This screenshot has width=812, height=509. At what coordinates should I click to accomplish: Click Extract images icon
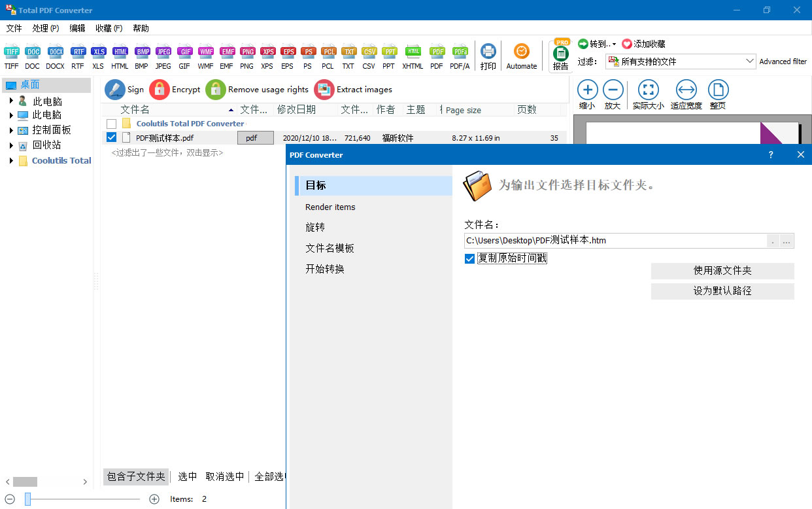coord(324,90)
